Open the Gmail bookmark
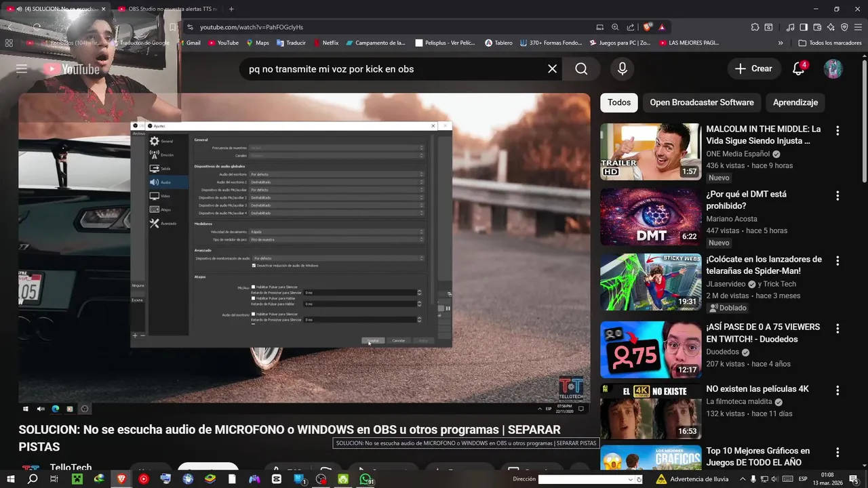Viewport: 868px width, 488px height. point(189,43)
